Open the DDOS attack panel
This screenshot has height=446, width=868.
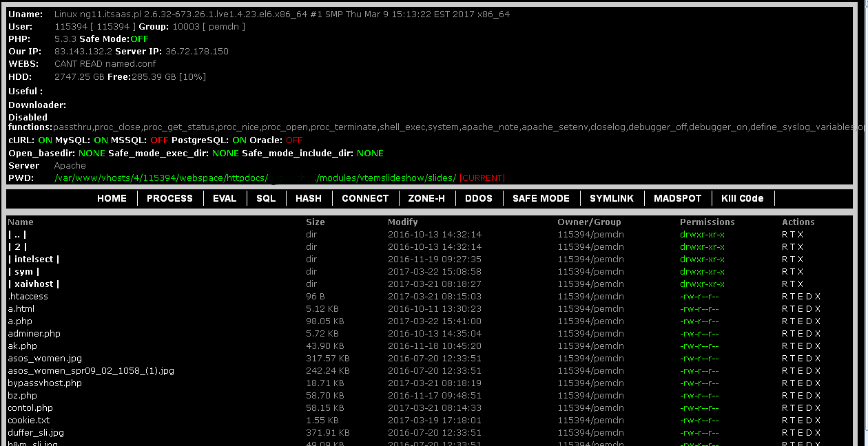click(x=479, y=198)
